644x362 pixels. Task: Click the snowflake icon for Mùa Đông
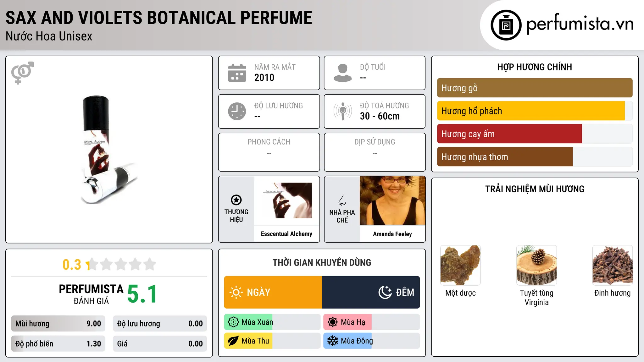click(333, 341)
